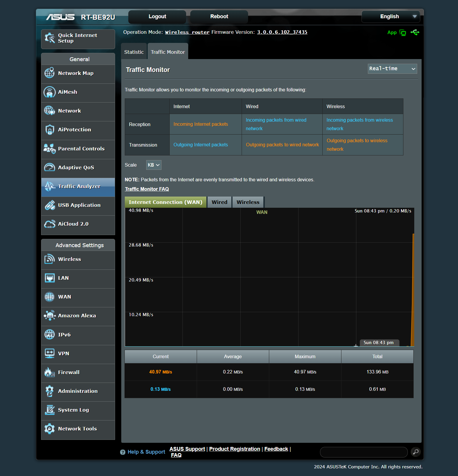Image resolution: width=458 pixels, height=476 pixels.
Task: Click the Feedback link
Action: click(x=276, y=449)
